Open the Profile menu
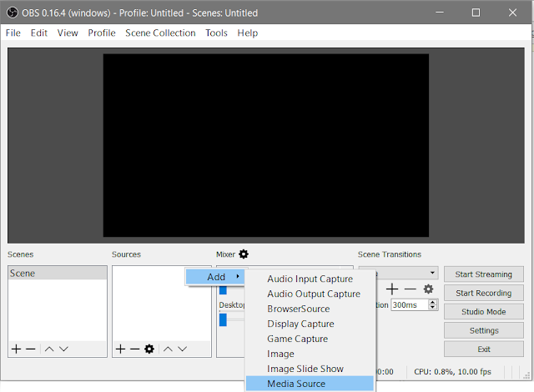 [102, 33]
